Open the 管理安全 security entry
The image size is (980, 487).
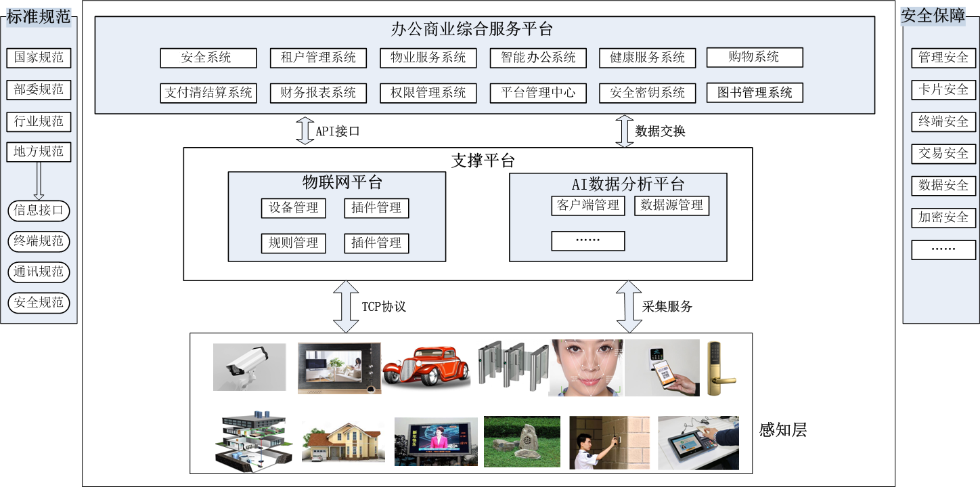point(943,58)
